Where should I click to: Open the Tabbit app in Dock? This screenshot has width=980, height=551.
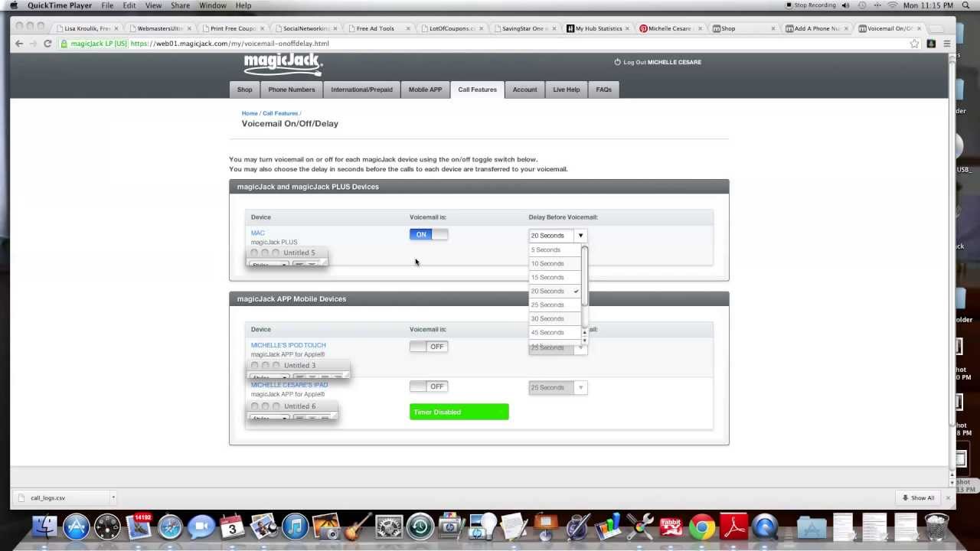[671, 527]
